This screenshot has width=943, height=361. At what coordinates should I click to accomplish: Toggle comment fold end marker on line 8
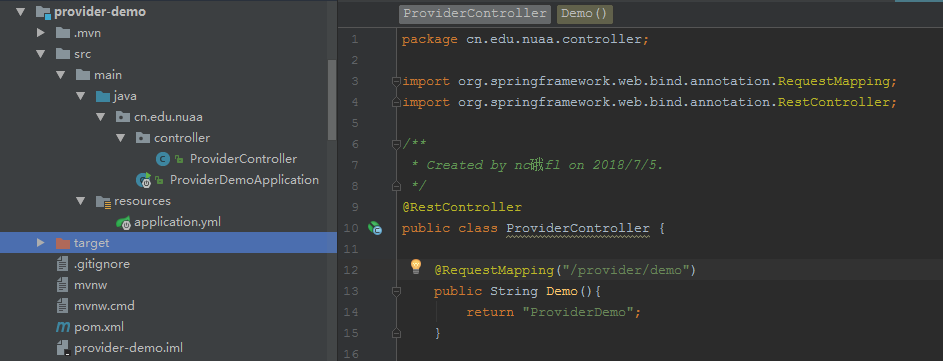[x=396, y=185]
